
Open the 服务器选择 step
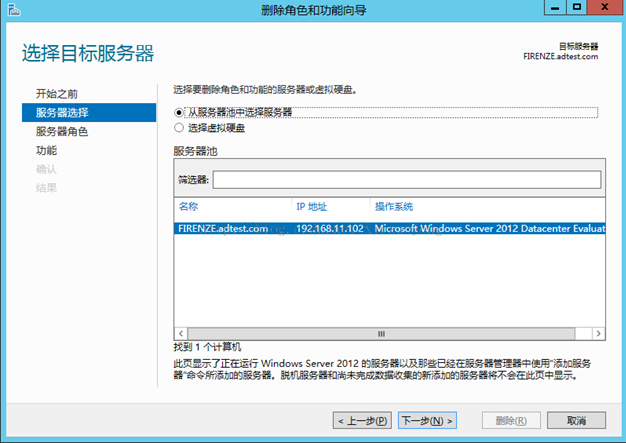(x=89, y=113)
